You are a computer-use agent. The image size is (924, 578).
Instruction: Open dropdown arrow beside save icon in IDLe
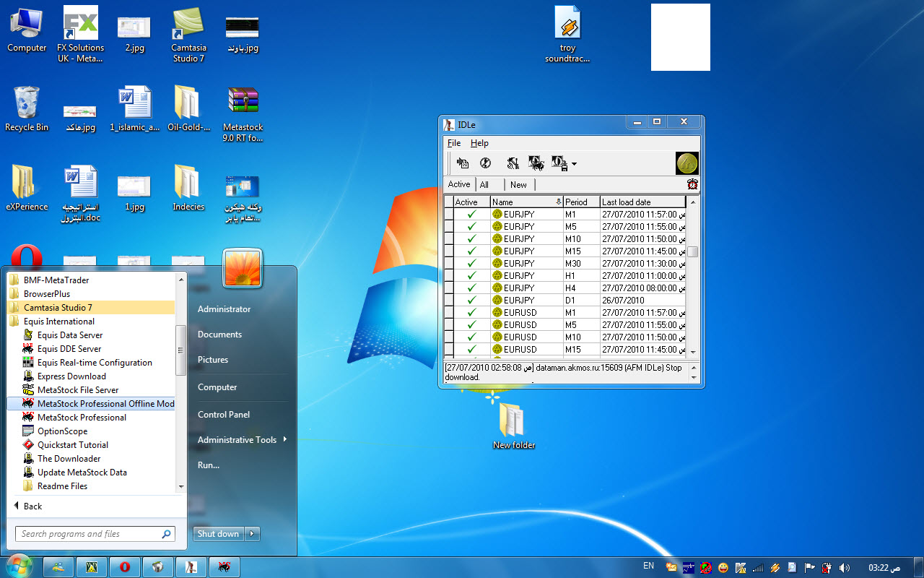click(x=574, y=165)
